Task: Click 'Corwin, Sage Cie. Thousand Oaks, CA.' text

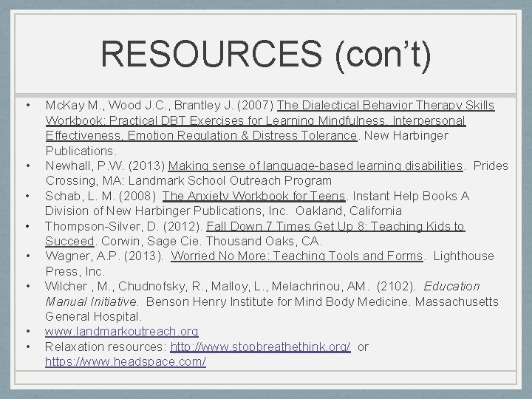Action: click(211, 241)
